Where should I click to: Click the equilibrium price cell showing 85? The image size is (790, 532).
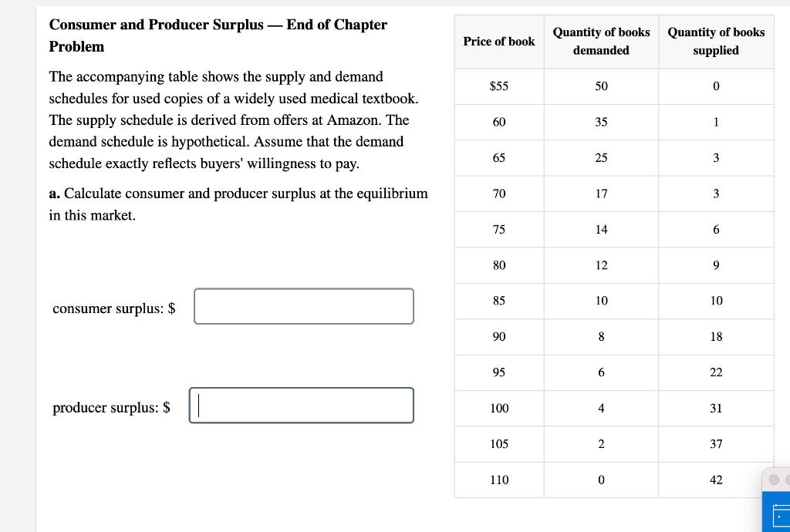(x=498, y=301)
